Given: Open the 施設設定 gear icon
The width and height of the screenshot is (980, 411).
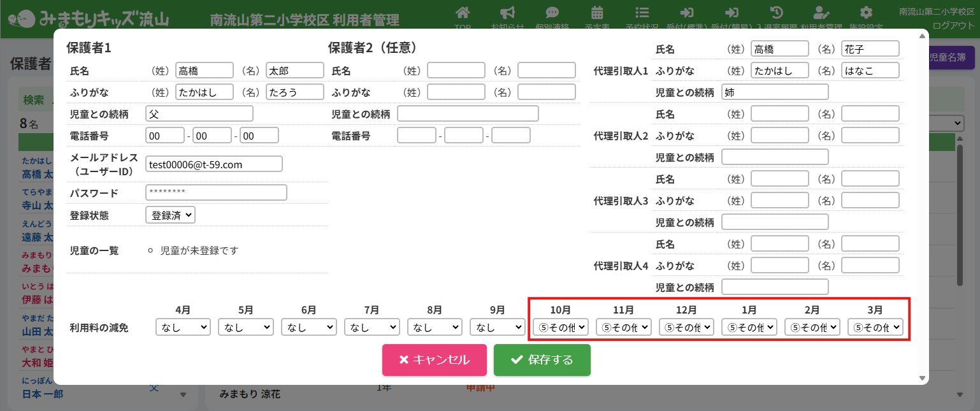Looking at the screenshot, I should point(865,13).
